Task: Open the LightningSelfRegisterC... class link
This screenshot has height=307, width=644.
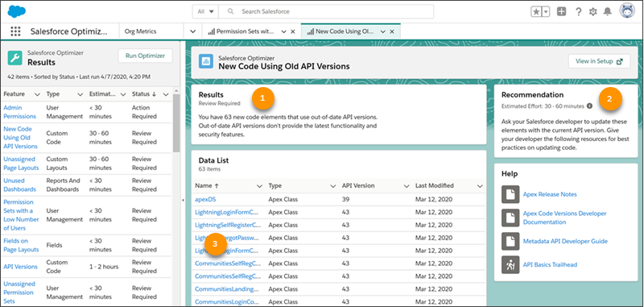Action: 228,226
